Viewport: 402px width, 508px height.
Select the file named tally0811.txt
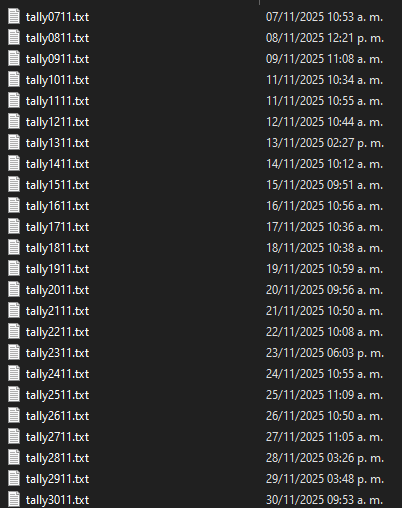pyautogui.click(x=57, y=38)
